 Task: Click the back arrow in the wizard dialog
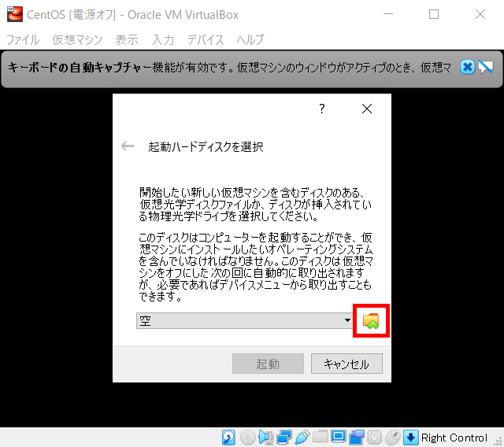pos(128,146)
